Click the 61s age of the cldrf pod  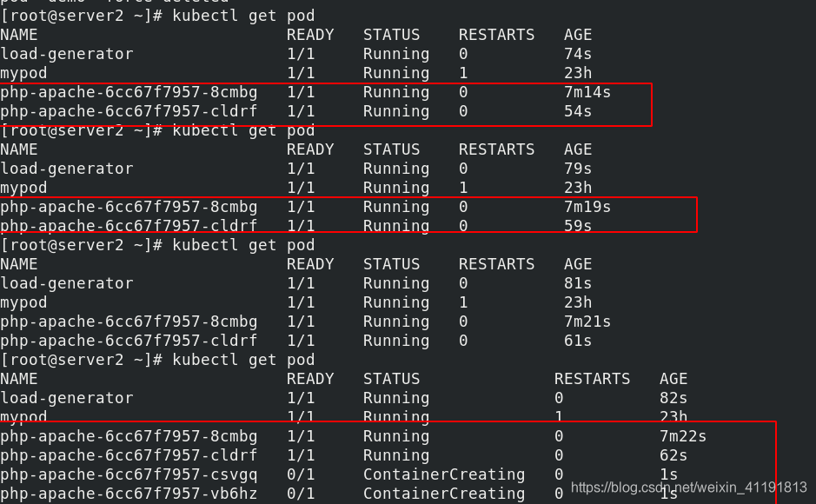coord(578,341)
